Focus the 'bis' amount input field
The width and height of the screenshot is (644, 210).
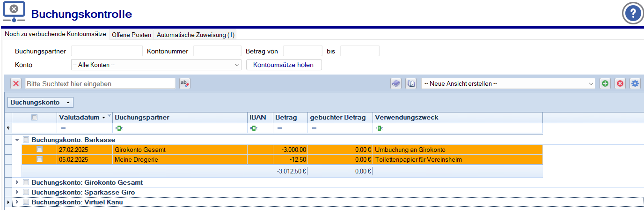[x=360, y=51]
